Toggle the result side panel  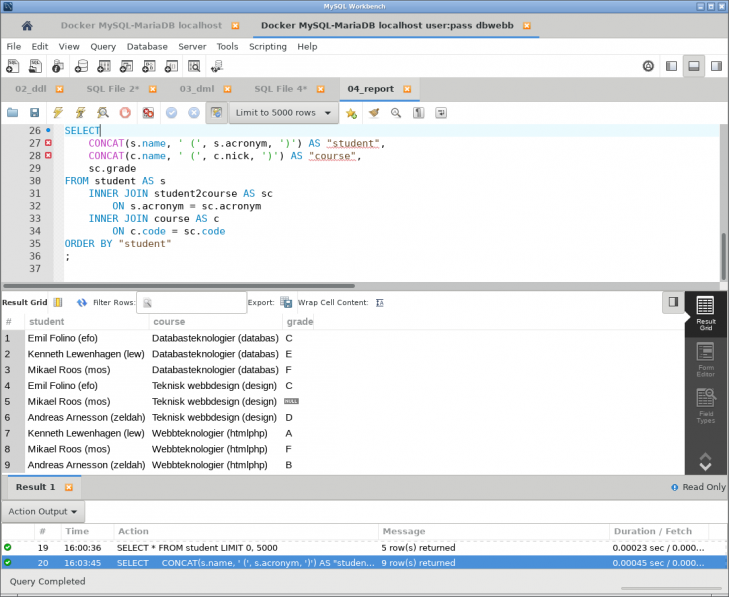coord(673,302)
